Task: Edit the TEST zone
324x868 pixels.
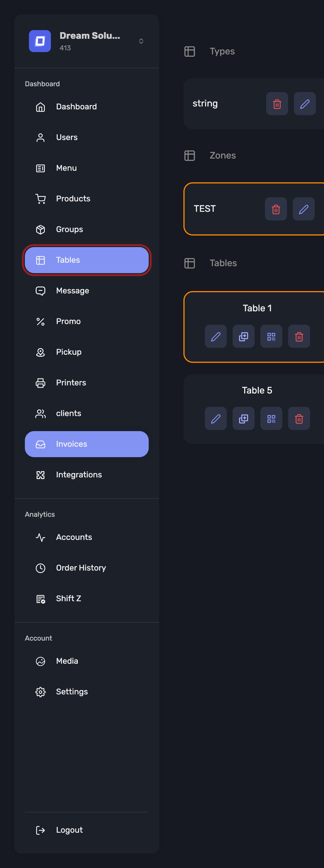Action: tap(303, 209)
